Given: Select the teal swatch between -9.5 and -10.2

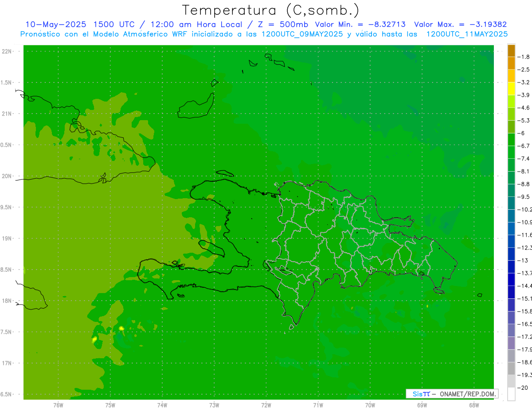Looking at the screenshot, I should [511, 203].
